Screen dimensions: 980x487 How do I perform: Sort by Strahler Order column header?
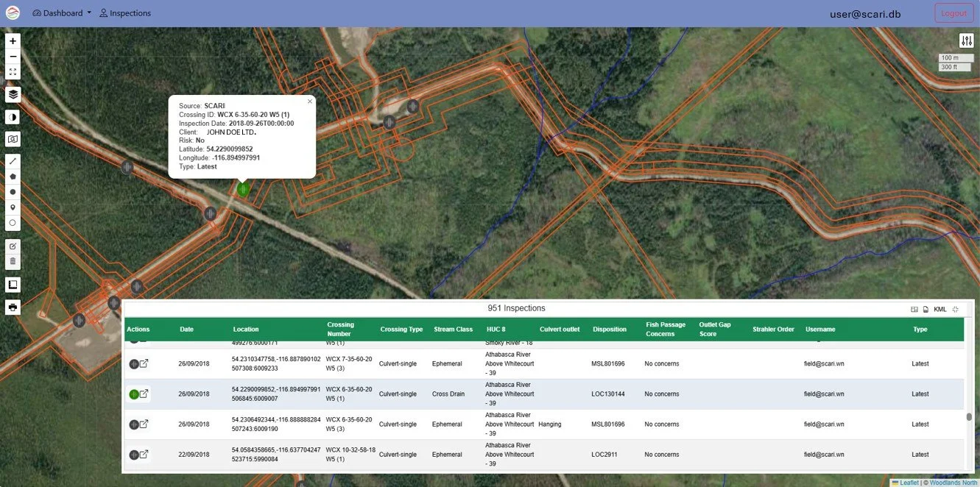(774, 330)
